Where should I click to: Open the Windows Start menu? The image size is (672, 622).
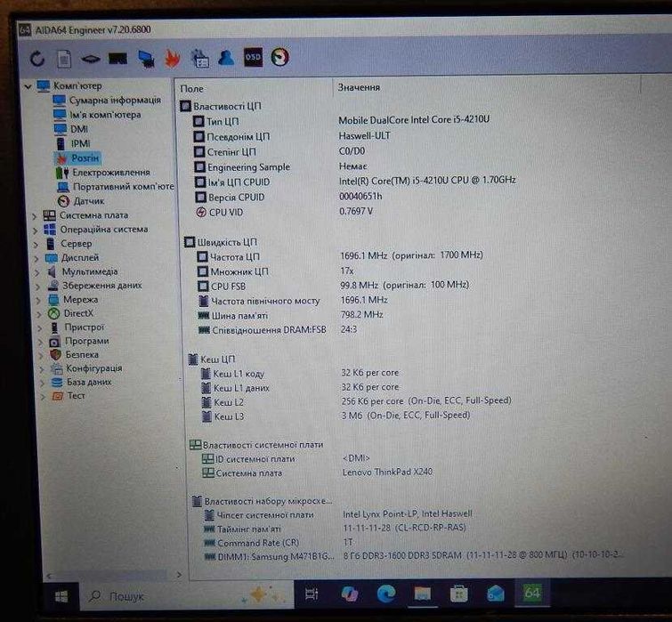click(x=61, y=596)
